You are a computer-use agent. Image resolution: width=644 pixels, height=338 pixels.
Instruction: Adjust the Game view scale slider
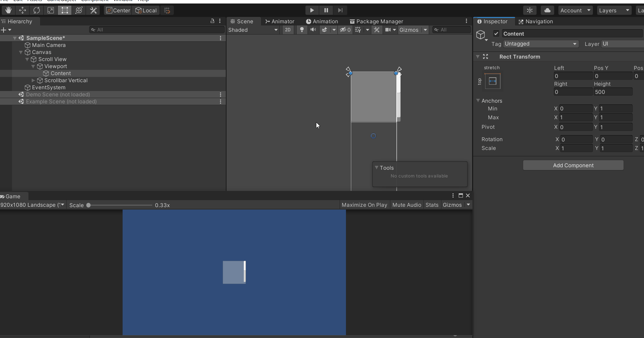coord(88,205)
